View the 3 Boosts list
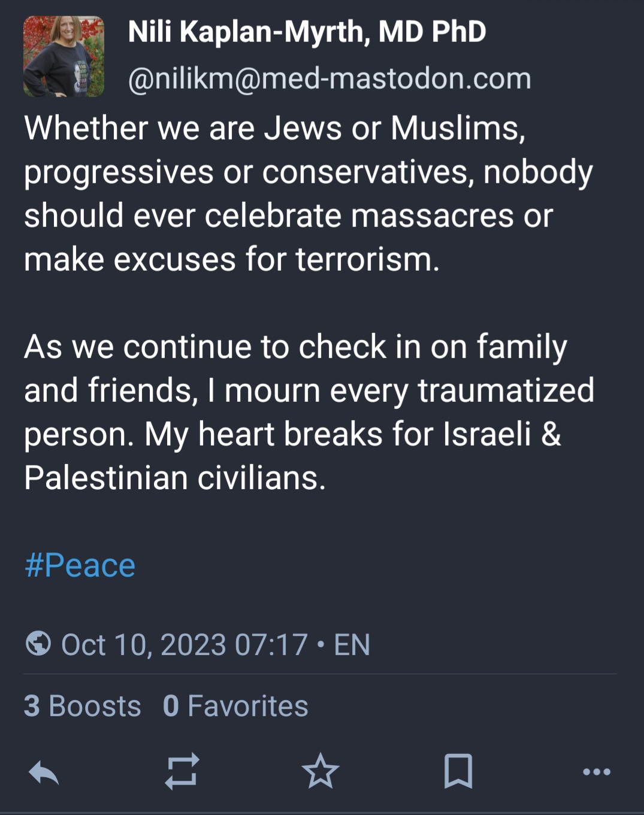The image size is (644, 815). 83,705
